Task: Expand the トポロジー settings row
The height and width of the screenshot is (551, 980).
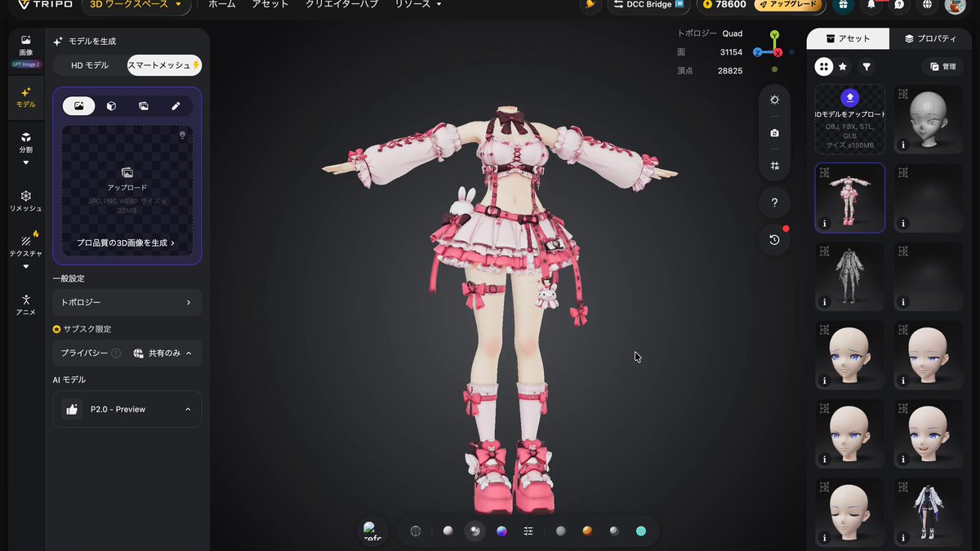Action: click(x=127, y=302)
